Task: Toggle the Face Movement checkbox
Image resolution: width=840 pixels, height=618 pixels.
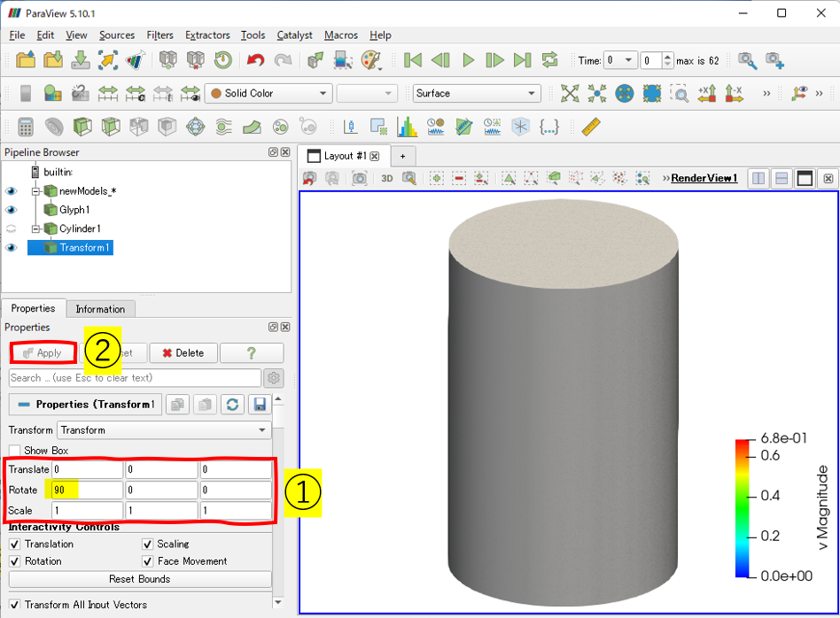Action: pyautogui.click(x=148, y=561)
